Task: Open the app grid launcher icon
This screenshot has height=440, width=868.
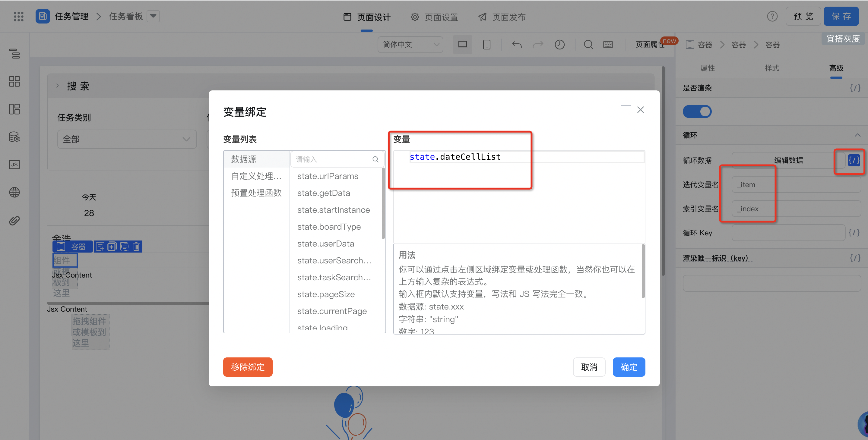Action: tap(18, 16)
